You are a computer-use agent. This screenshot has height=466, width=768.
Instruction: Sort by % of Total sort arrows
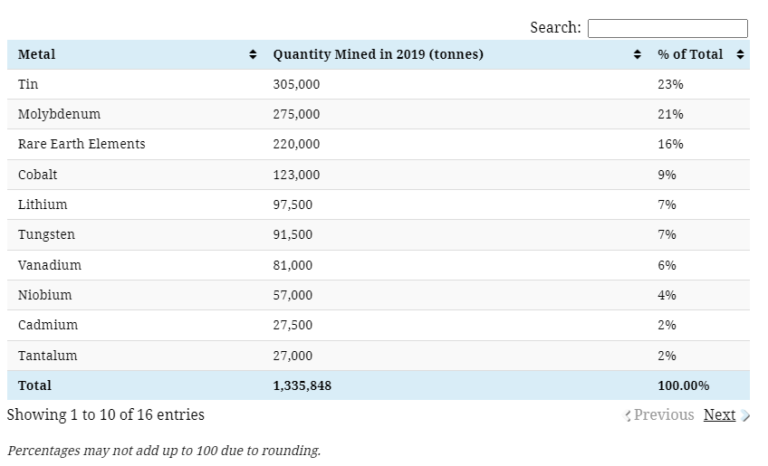(x=740, y=54)
